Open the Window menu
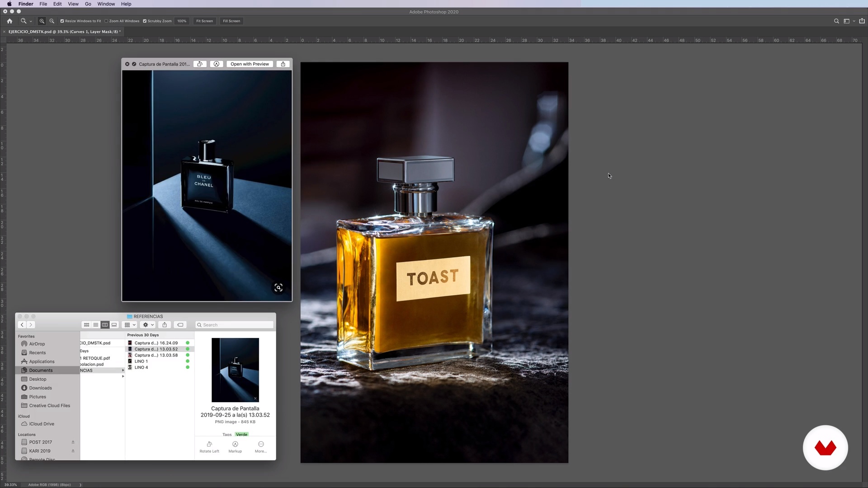 [106, 4]
